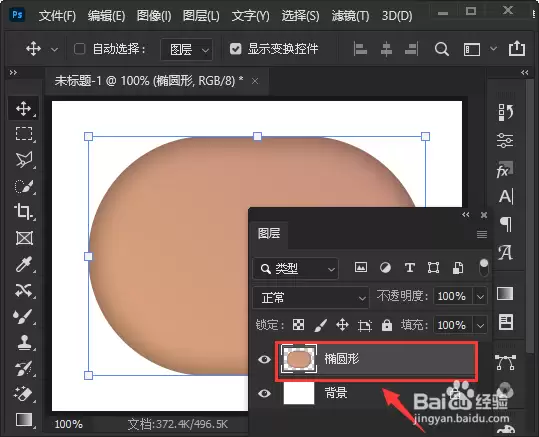539x437 pixels.
Task: Expand the left toolbar double arrows
Action: pyautogui.click(x=13, y=73)
